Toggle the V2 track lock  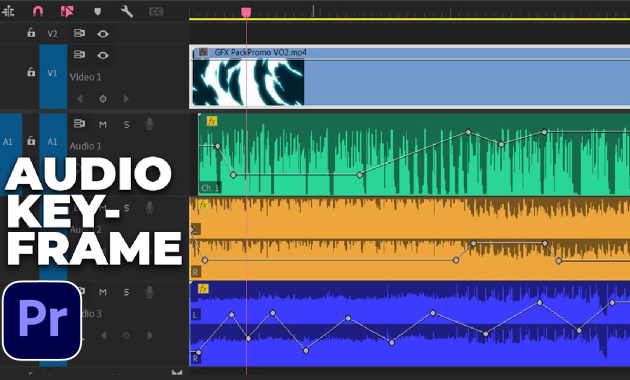click(x=31, y=33)
